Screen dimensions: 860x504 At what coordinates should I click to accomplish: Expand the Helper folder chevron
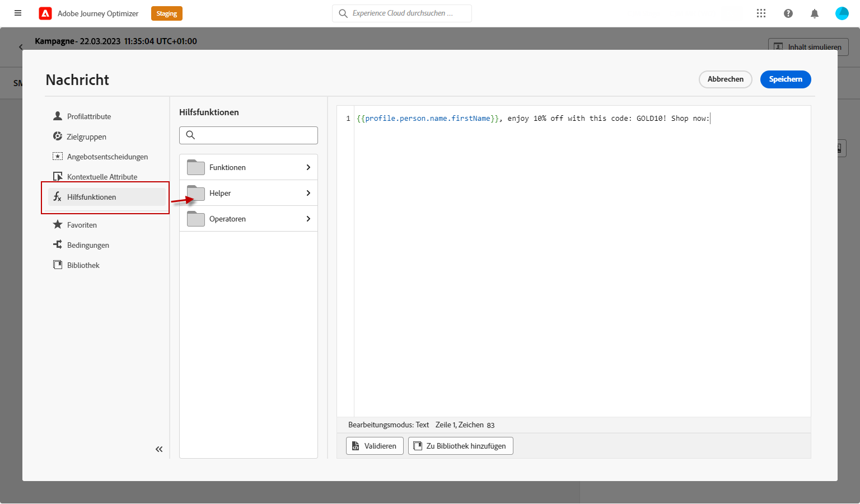click(x=308, y=193)
